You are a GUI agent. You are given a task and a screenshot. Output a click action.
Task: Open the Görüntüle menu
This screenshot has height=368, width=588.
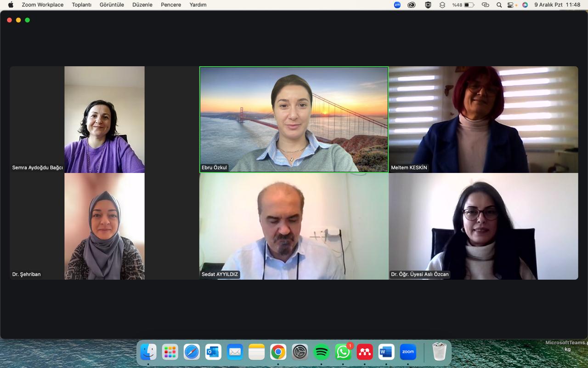tap(112, 5)
